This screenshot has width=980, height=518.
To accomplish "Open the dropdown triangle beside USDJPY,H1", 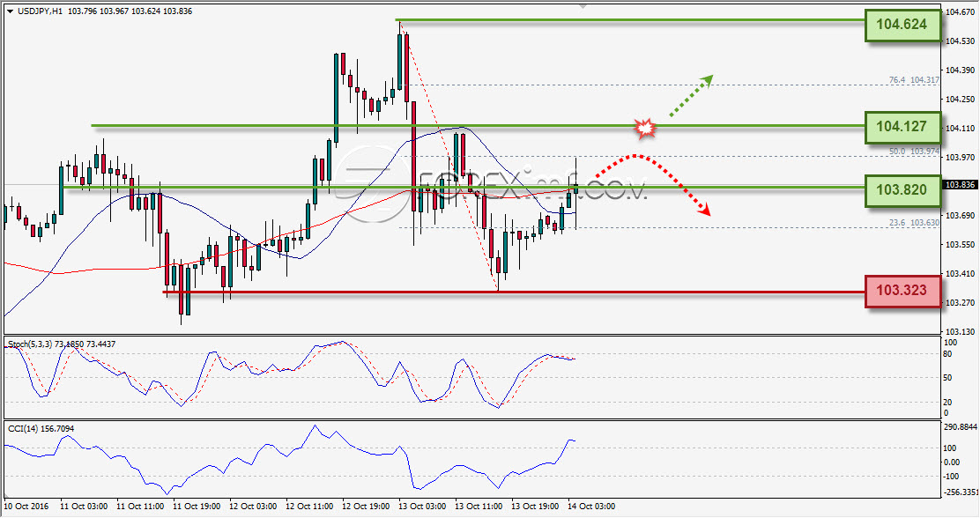I will tap(10, 11).
